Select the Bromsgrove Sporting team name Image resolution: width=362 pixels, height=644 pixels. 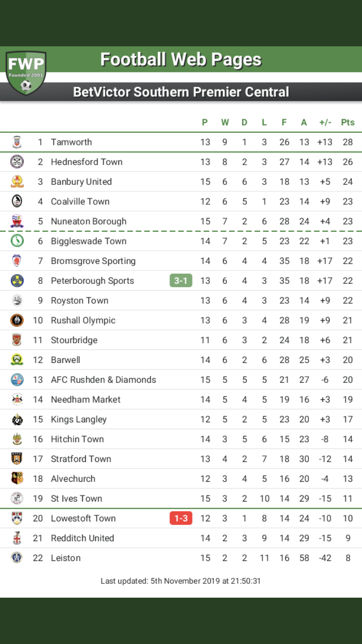click(93, 261)
